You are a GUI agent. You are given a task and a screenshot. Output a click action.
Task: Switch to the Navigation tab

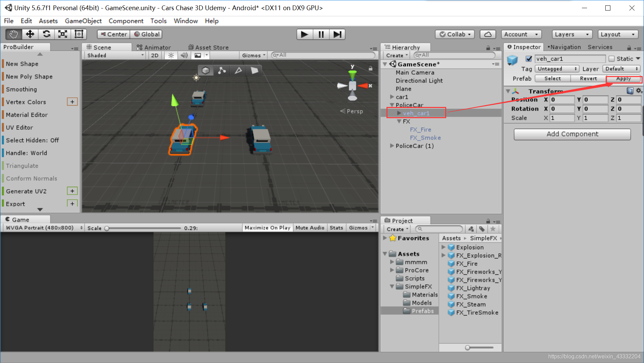pyautogui.click(x=564, y=47)
